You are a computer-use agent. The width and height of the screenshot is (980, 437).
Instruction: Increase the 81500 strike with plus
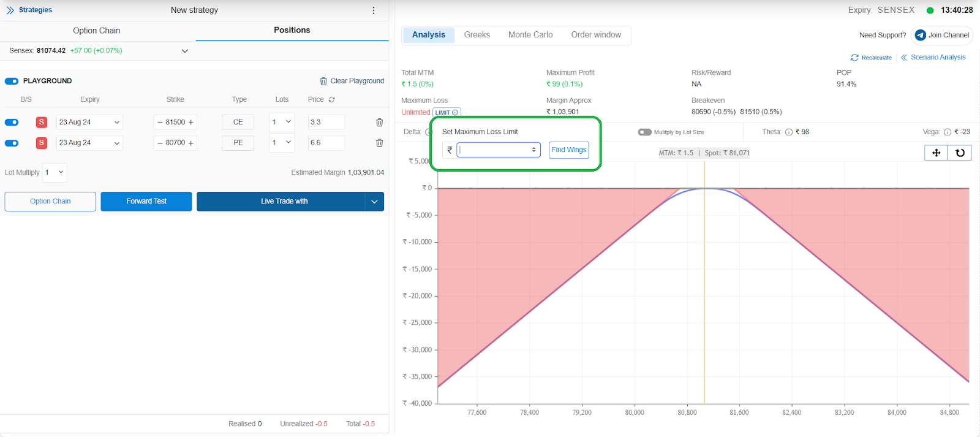pyautogui.click(x=191, y=123)
